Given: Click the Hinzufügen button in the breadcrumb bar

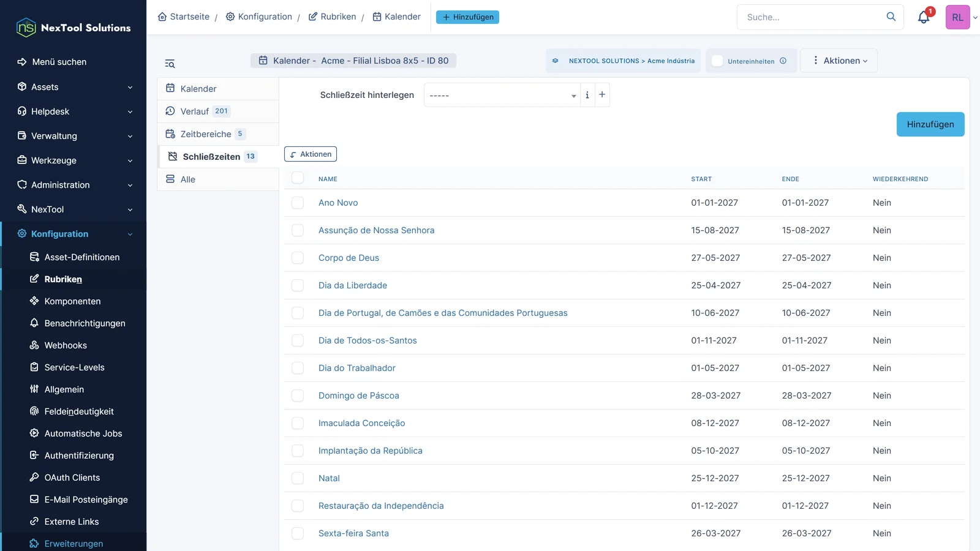Looking at the screenshot, I should coord(467,17).
